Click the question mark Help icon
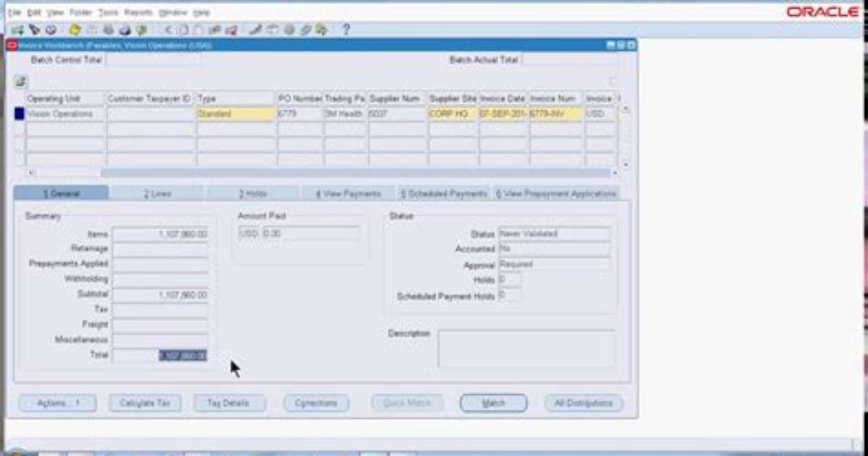Viewport: 868px width, 456px height. click(x=346, y=30)
